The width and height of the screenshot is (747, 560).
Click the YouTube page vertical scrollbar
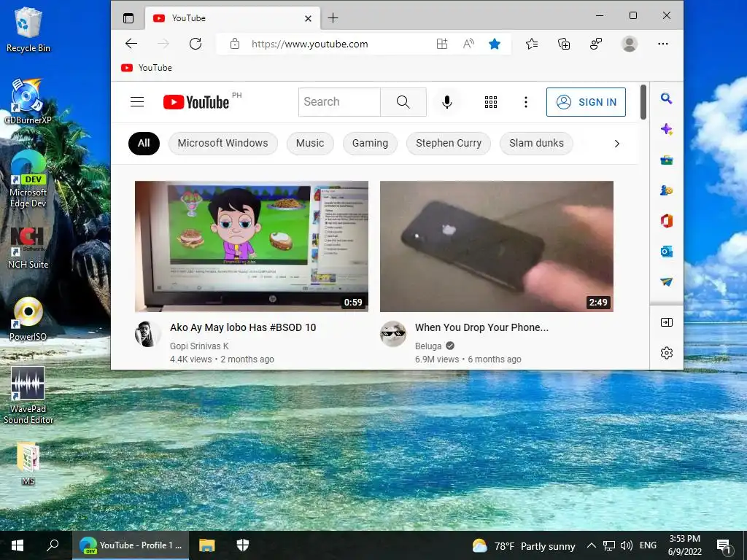pyautogui.click(x=643, y=102)
